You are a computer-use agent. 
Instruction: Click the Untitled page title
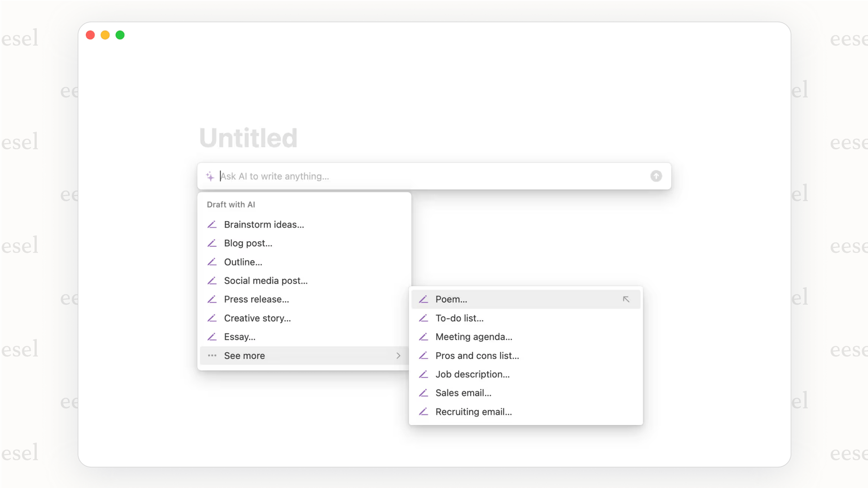tap(249, 137)
